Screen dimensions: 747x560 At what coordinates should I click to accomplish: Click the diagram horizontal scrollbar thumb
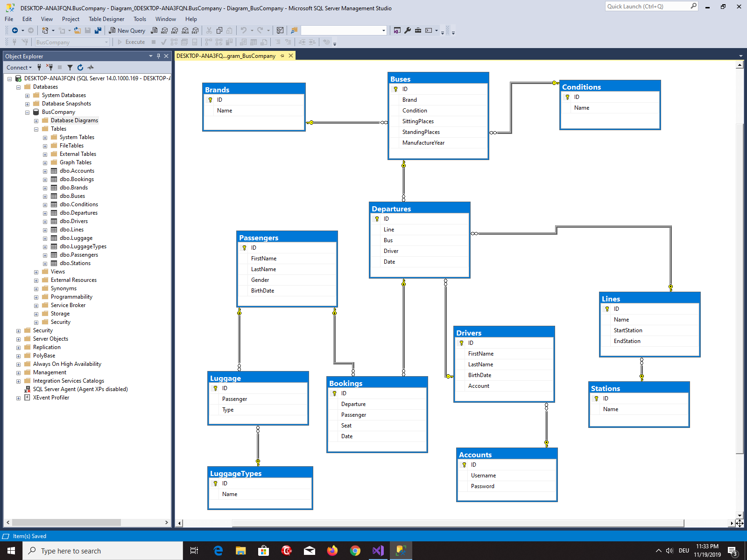pyautogui.click(x=458, y=523)
